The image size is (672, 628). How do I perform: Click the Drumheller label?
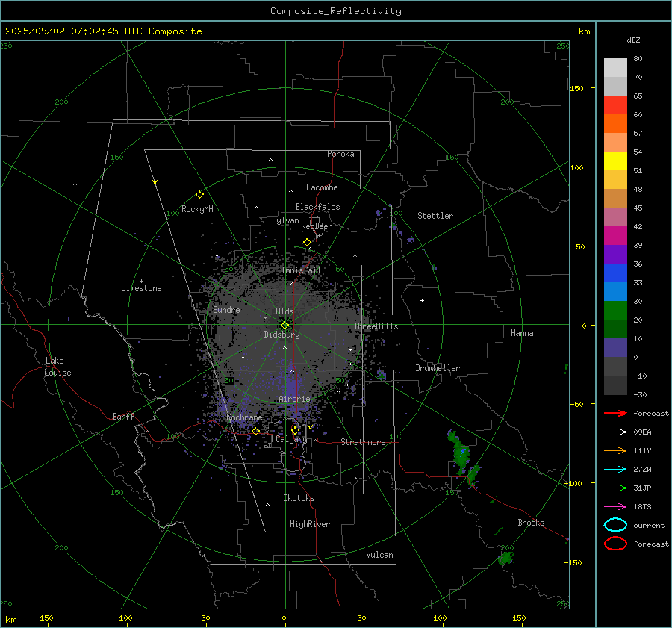[x=438, y=368]
